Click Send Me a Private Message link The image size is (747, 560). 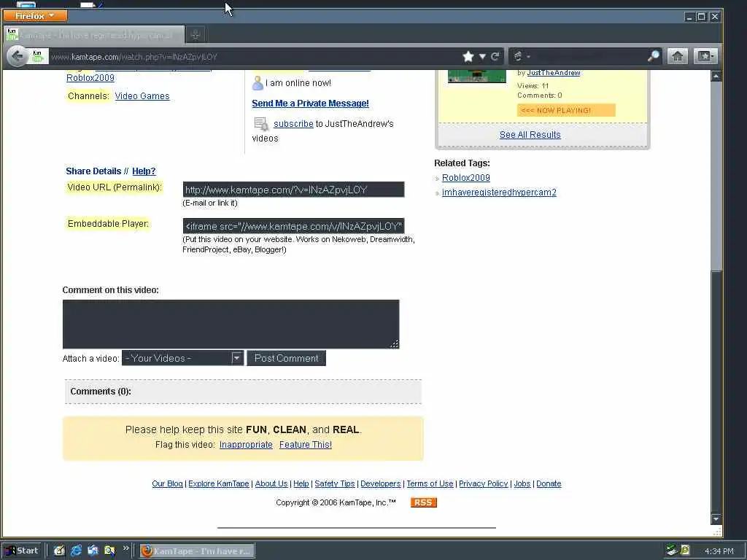[310, 104]
